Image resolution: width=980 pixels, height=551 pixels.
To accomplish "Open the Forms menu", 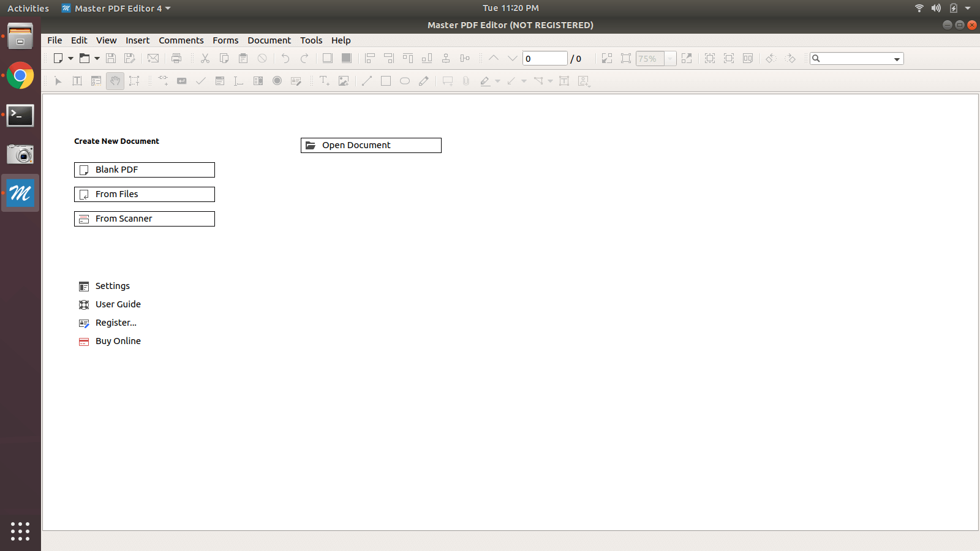I will click(225, 40).
